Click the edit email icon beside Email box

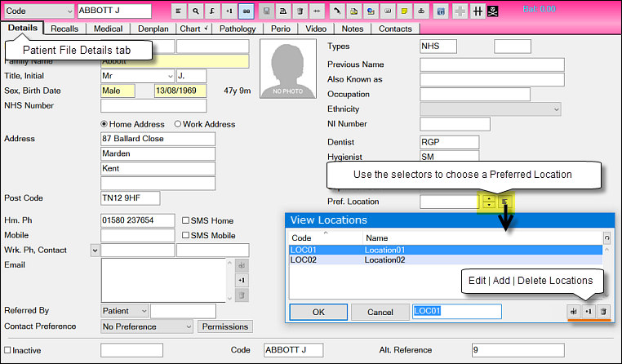click(242, 265)
